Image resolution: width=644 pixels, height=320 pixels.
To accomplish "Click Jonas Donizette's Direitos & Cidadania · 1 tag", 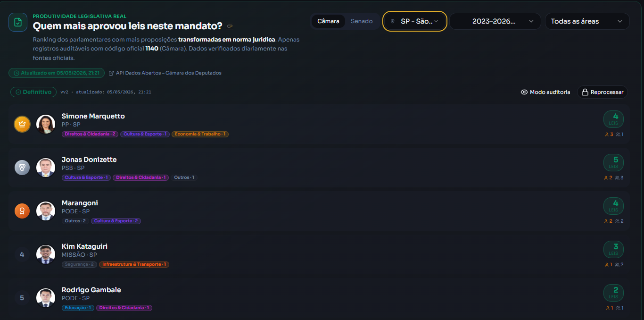I will [140, 177].
